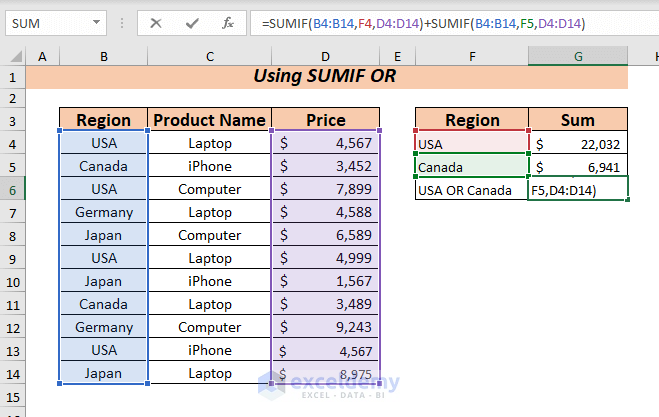This screenshot has width=659, height=417.
Task: Select row 1 header
Action: 13,76
